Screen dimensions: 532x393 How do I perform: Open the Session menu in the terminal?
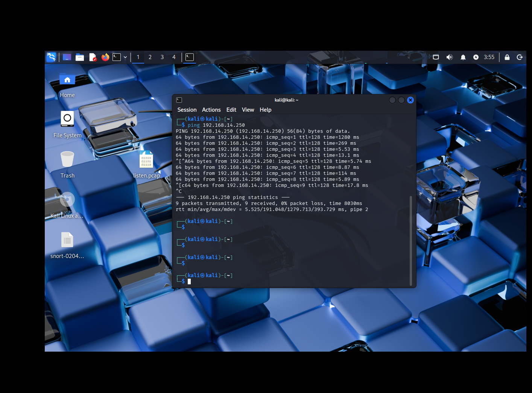point(187,110)
